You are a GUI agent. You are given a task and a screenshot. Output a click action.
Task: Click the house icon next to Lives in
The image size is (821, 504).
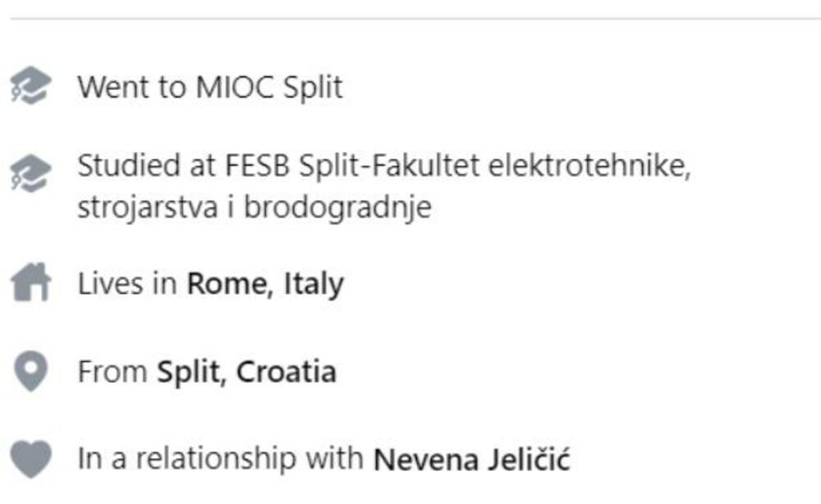point(30,284)
